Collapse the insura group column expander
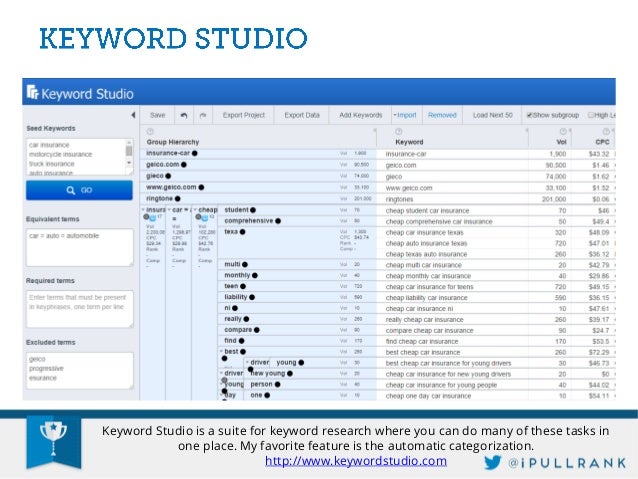The image size is (638, 479). pos(143,210)
